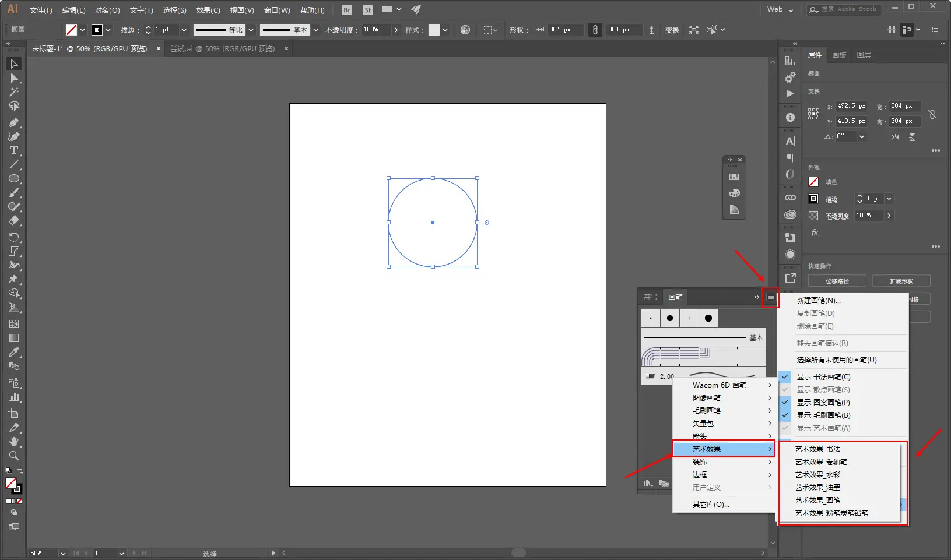Expand the Web workspace switcher

(x=780, y=9)
